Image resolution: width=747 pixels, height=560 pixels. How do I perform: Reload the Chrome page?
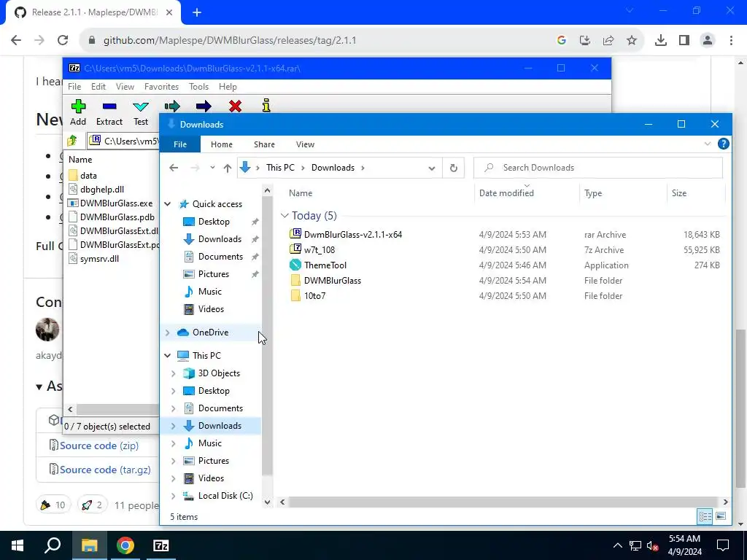[63, 40]
